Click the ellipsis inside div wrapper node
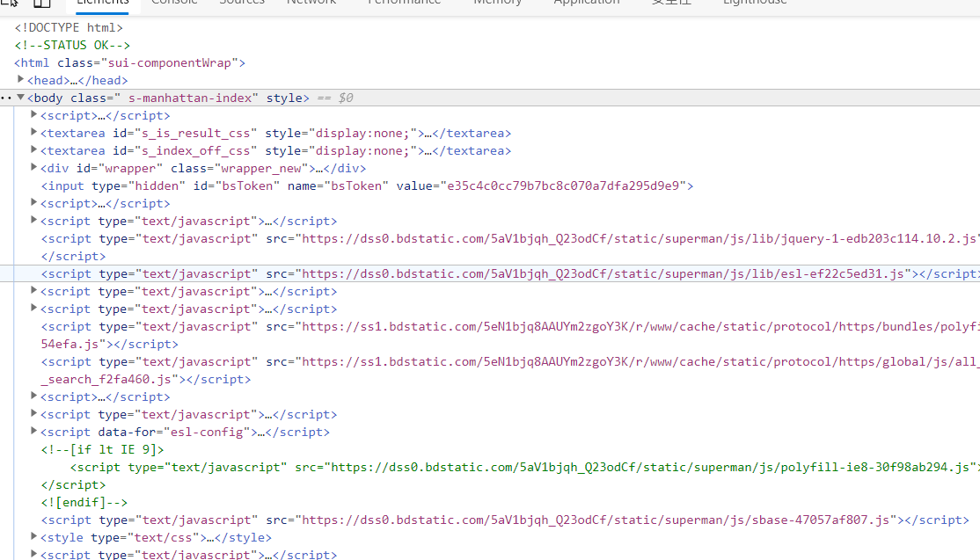The height and width of the screenshot is (560, 980). (x=320, y=169)
